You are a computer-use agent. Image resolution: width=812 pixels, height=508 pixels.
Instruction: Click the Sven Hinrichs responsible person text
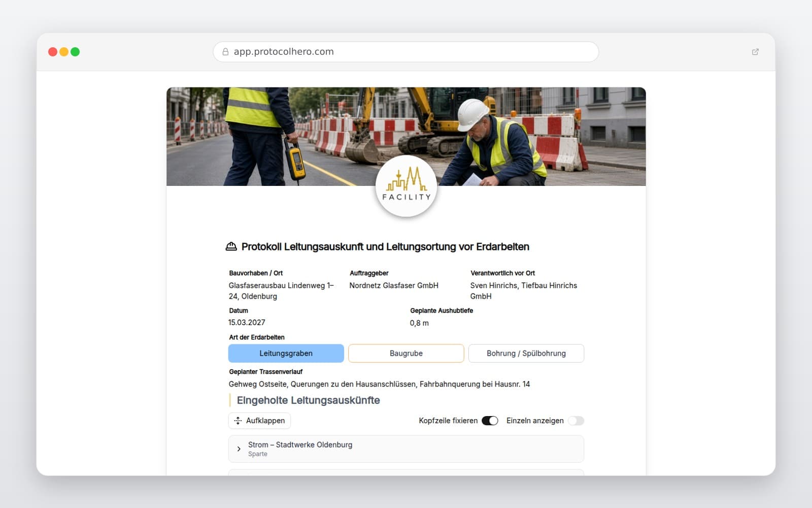coord(524,291)
